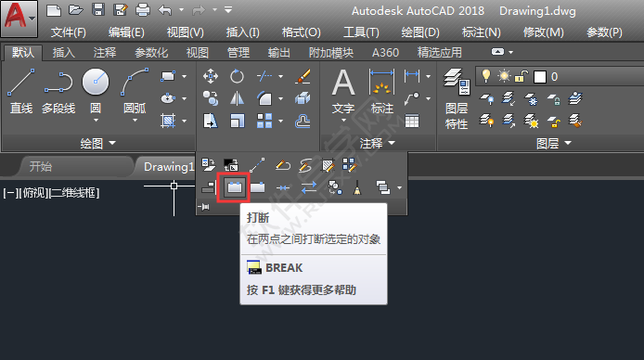Click the Break tool highlighted icon
Image resolution: width=644 pixels, height=360 pixels.
(x=234, y=187)
